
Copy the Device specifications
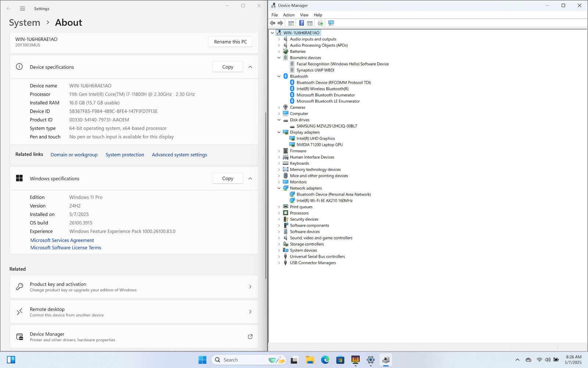click(x=227, y=67)
